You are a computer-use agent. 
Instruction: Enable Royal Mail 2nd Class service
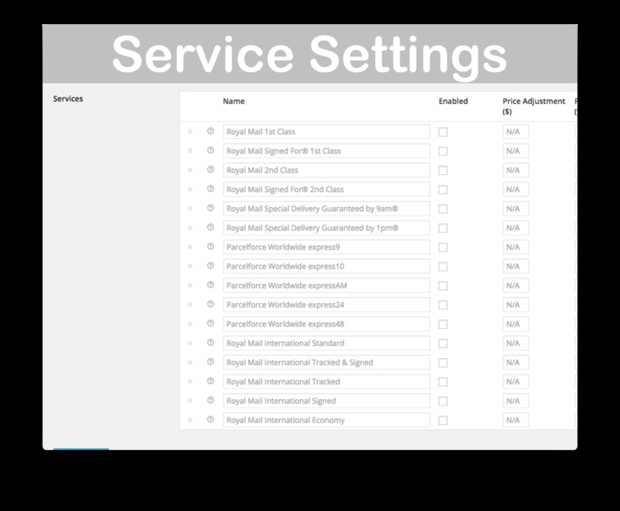[x=443, y=170]
